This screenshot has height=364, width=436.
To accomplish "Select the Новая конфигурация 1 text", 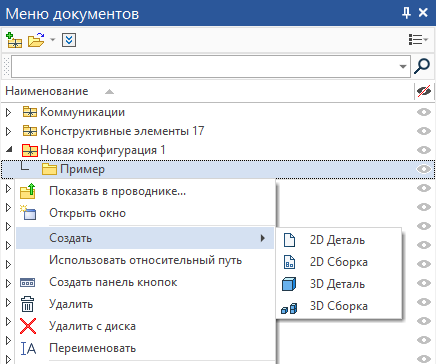I will [x=103, y=150].
